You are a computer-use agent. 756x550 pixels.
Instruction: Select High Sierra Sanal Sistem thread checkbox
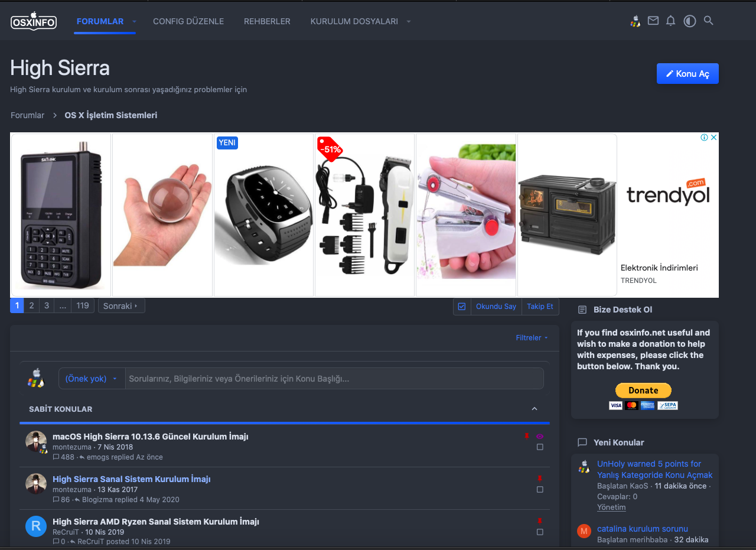coord(540,490)
